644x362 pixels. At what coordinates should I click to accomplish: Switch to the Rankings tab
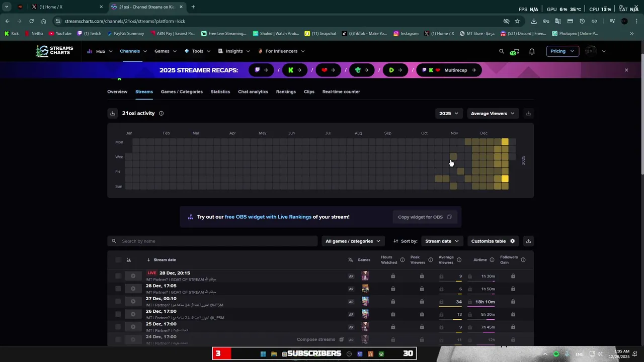click(286, 92)
